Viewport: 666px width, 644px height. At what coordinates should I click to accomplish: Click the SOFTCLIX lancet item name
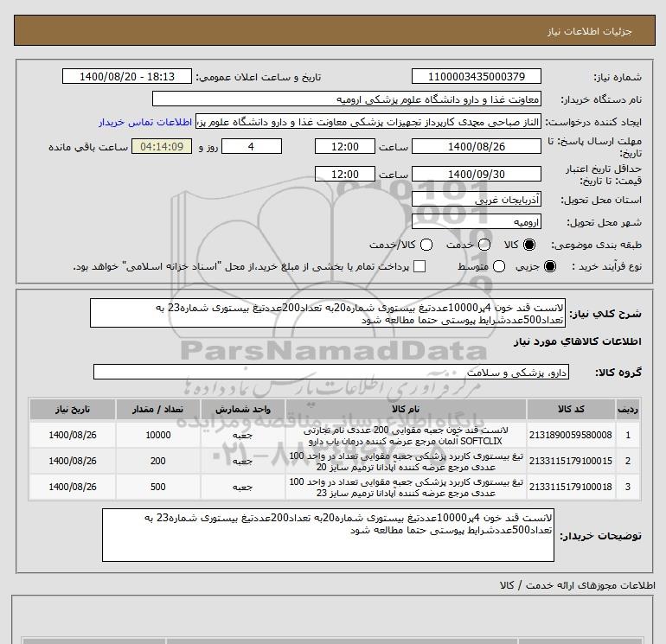pos(406,436)
